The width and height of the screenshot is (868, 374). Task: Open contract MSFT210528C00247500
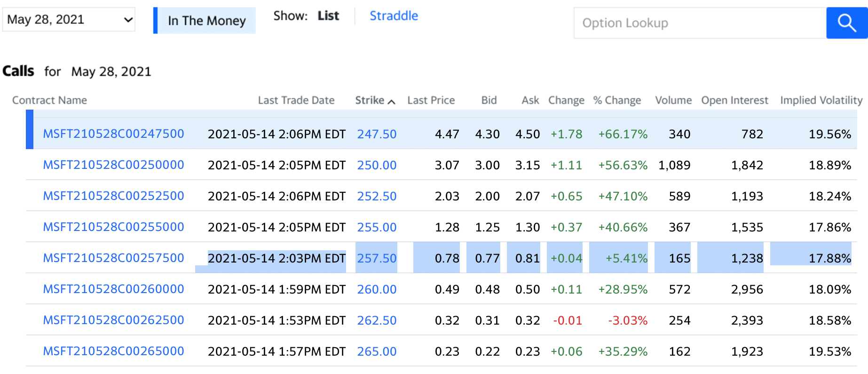[113, 134]
